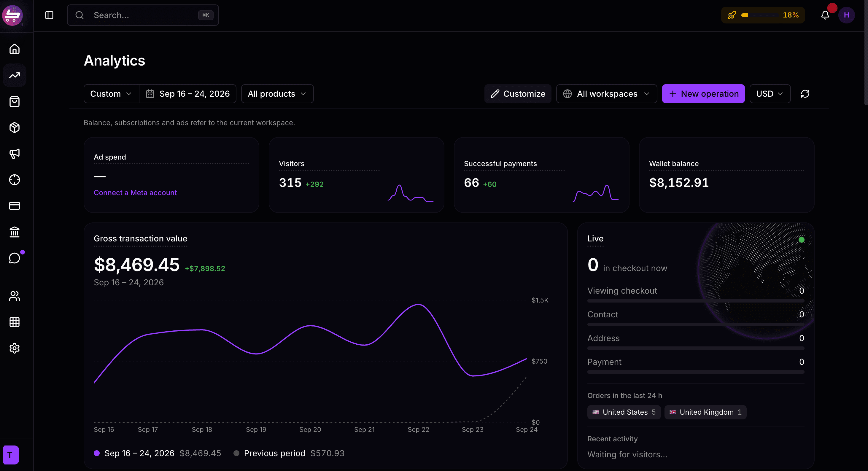The height and width of the screenshot is (471, 868).
Task: Click the refresh data icon
Action: click(805, 94)
